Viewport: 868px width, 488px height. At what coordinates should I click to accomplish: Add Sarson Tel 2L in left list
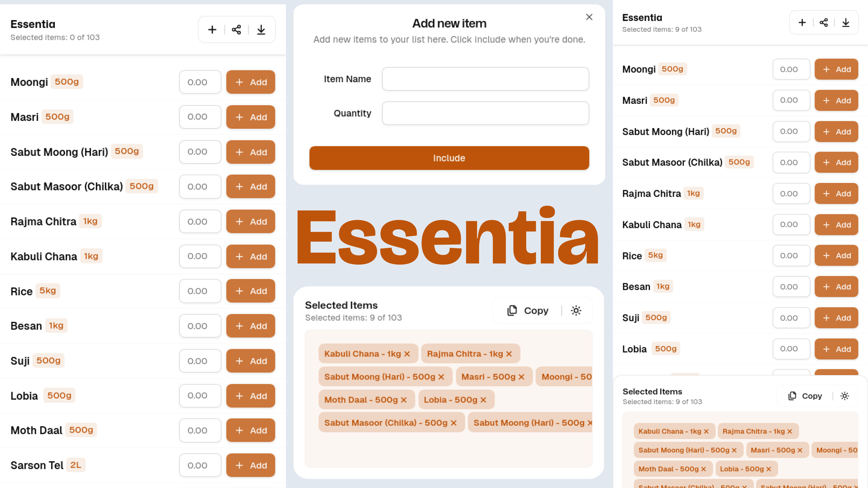[x=250, y=465]
